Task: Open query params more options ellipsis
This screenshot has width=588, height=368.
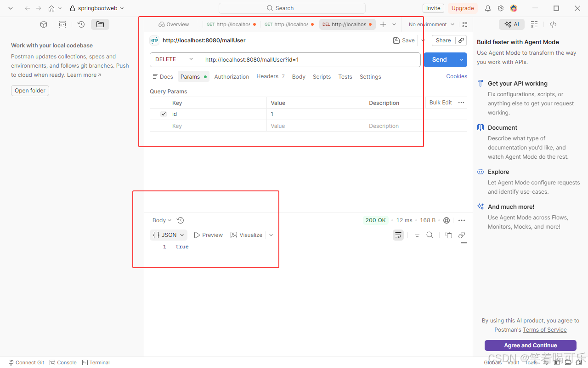Action: 461,103
